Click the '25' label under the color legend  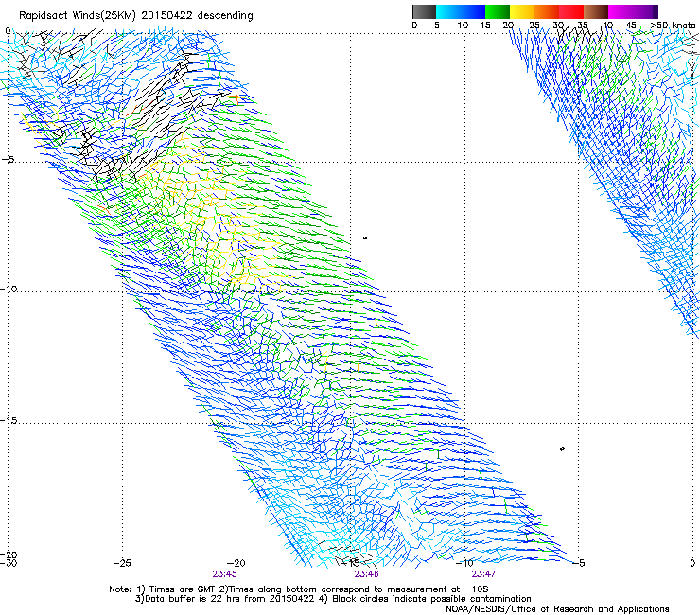coord(534,26)
